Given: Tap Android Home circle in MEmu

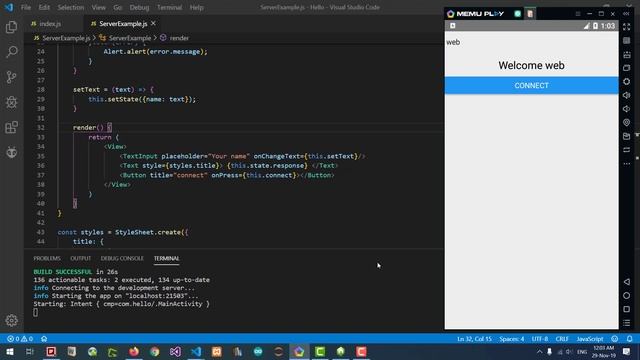Looking at the screenshot, I should [x=627, y=296].
